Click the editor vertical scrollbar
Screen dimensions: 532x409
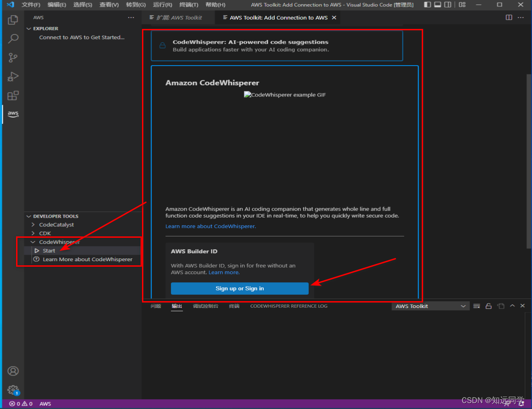pyautogui.click(x=529, y=161)
